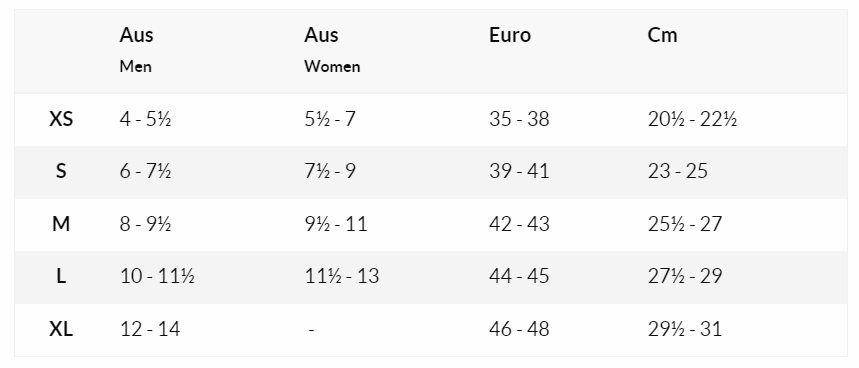Select the XS size row label
This screenshot has height=368, width=859.
(x=61, y=119)
